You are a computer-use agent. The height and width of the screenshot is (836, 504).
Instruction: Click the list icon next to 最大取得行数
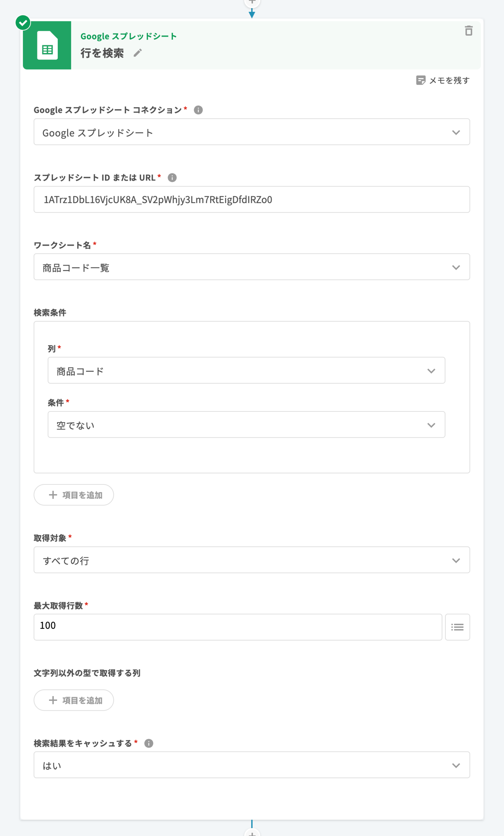pyautogui.click(x=457, y=627)
